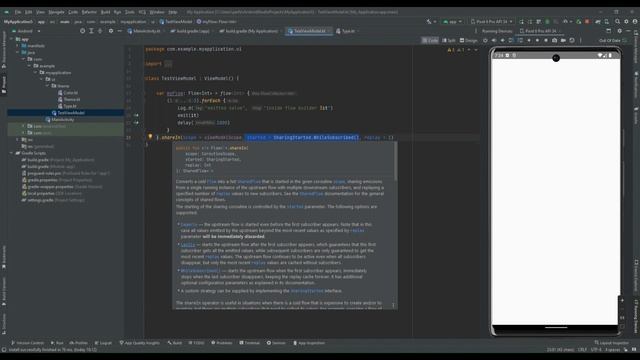The image size is (640, 360).
Task: Collapse the example package node
Action: (x=29, y=66)
